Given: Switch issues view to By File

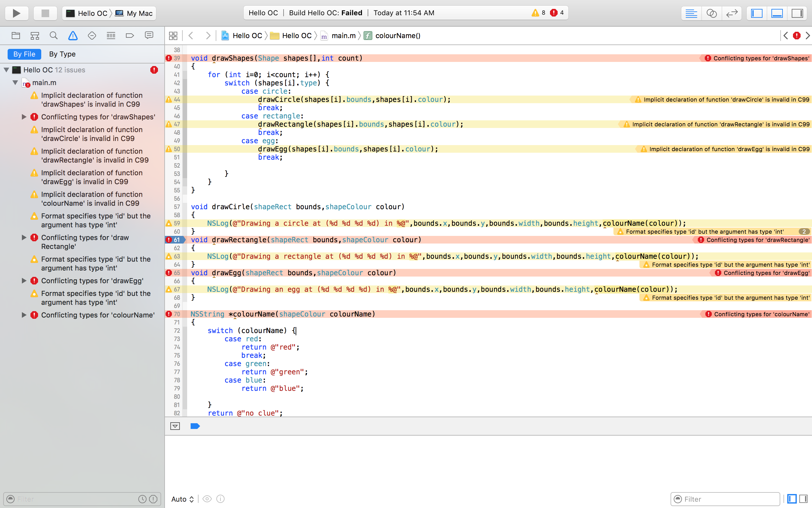Looking at the screenshot, I should point(24,54).
